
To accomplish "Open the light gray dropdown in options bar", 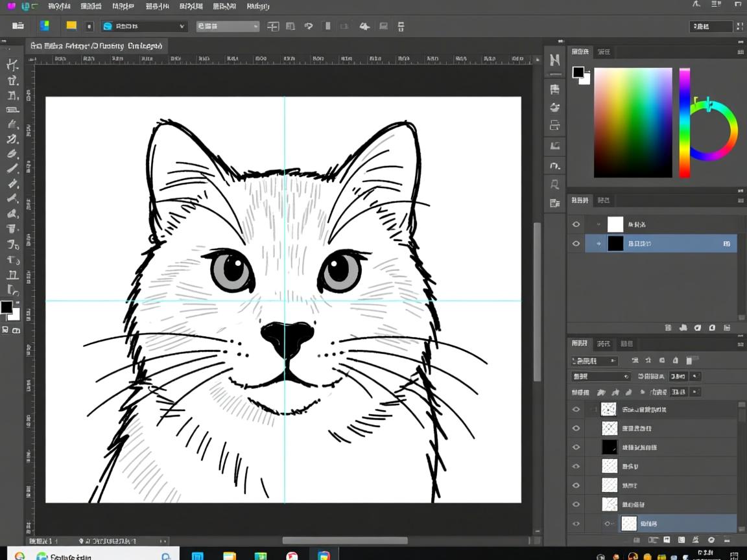I will pos(228,27).
